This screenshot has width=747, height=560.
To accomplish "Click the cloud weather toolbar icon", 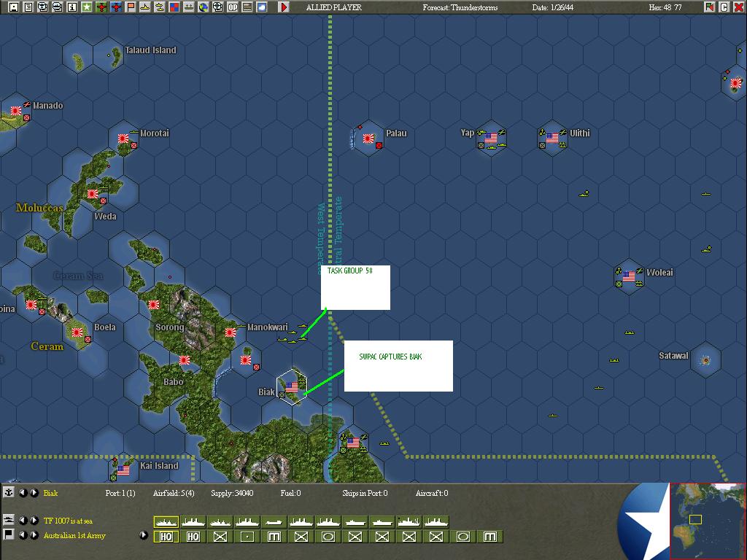I will pos(262,7).
